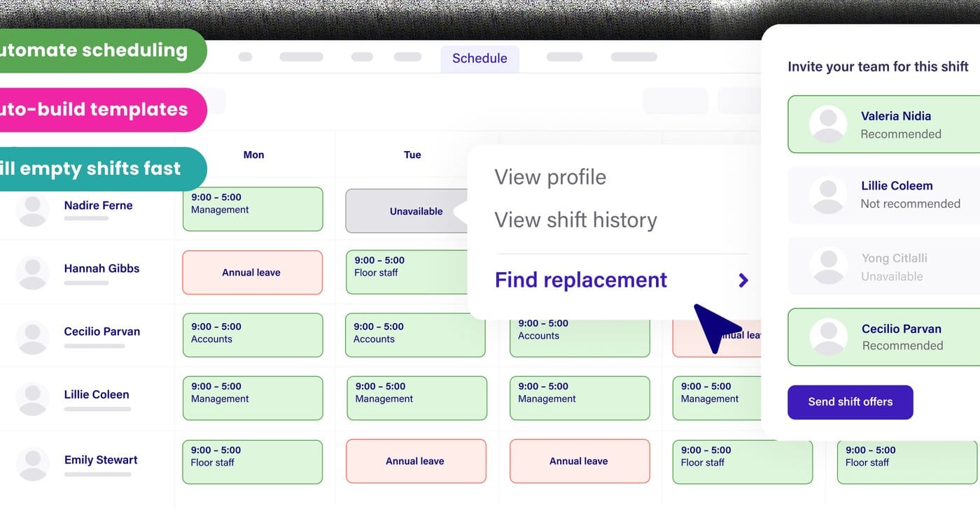Open Hannah Gibbs's Monday Annual leave block

coord(252,273)
